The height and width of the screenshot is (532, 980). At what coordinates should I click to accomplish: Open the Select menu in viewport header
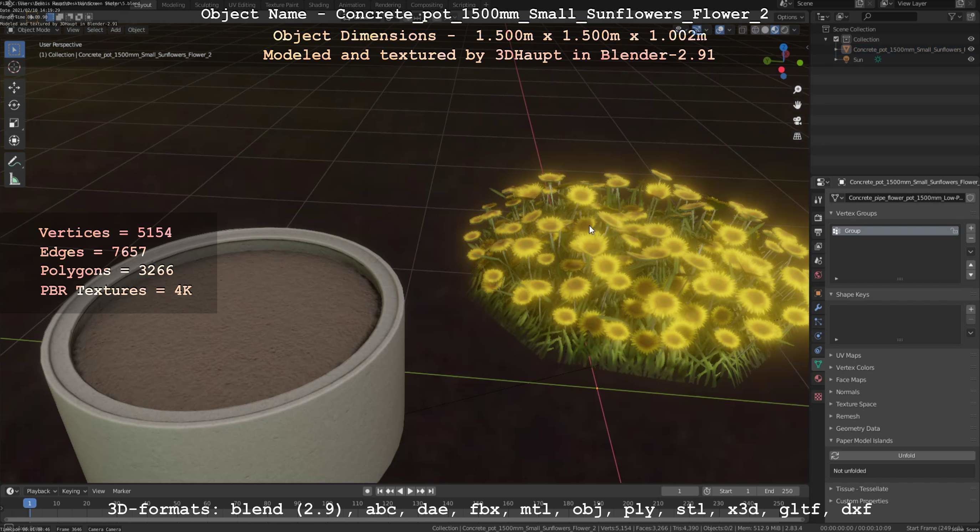click(95, 30)
